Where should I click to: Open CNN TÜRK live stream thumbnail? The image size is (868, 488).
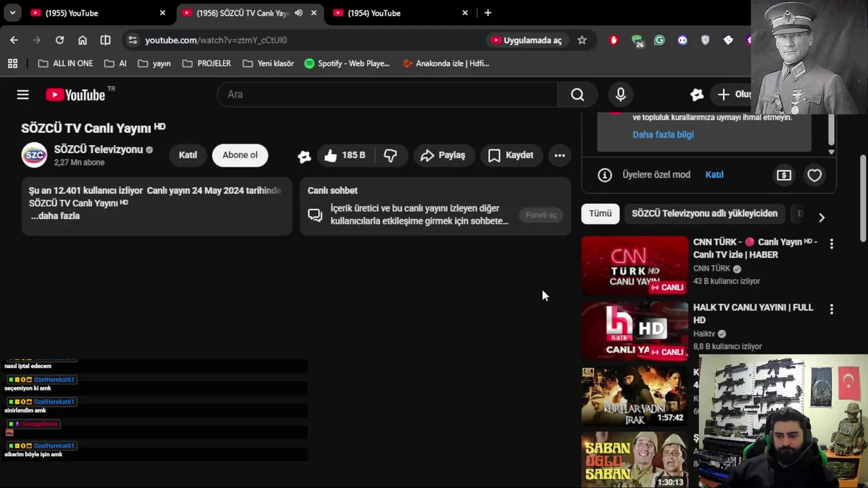[x=635, y=266]
